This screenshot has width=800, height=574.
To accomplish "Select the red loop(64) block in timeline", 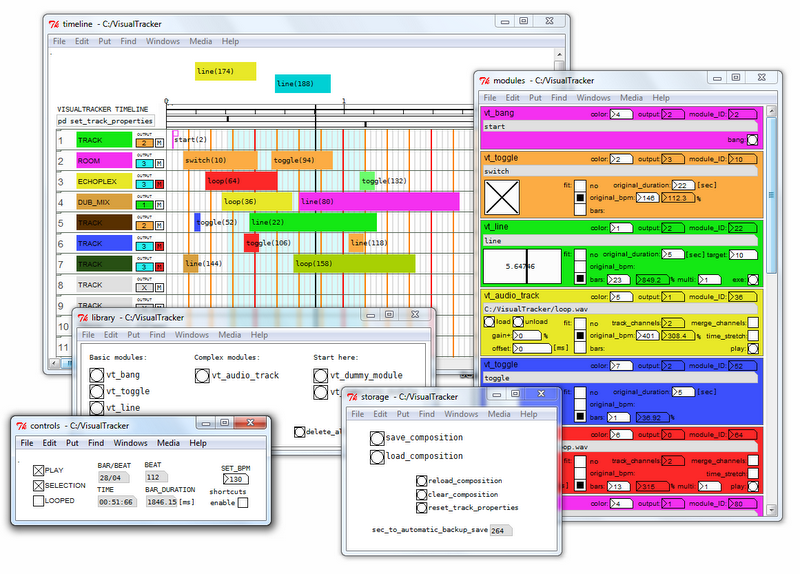I will coord(241,181).
